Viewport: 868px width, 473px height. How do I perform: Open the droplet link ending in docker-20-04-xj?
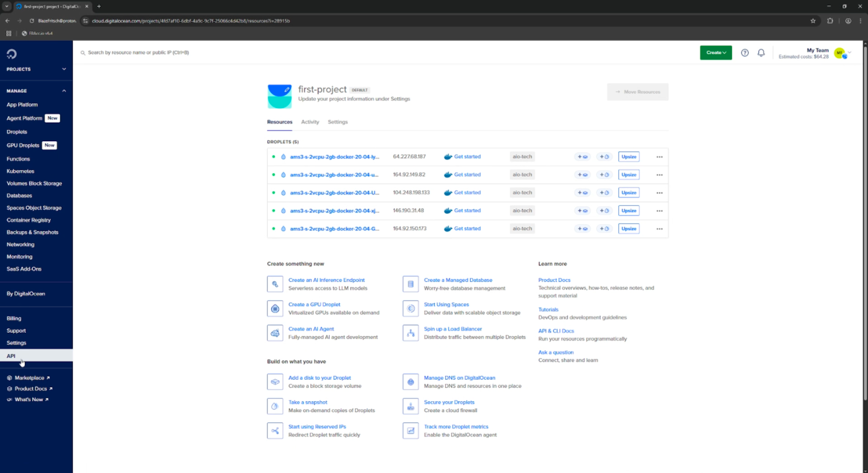(x=335, y=211)
